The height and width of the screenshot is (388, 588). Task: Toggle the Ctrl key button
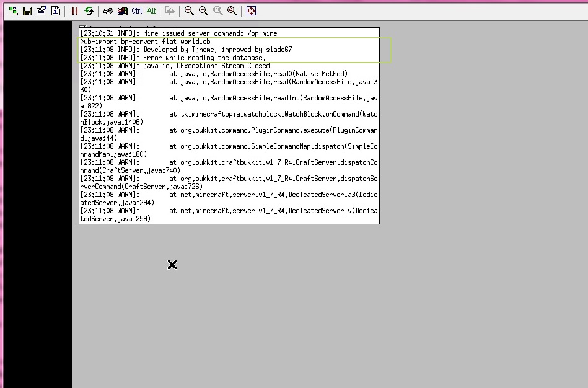tap(136, 11)
